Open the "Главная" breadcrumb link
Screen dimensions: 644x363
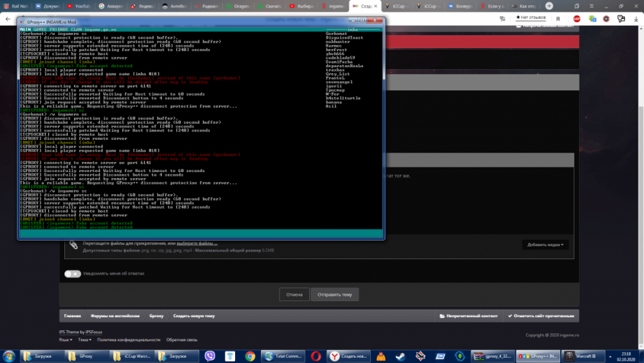click(x=72, y=316)
